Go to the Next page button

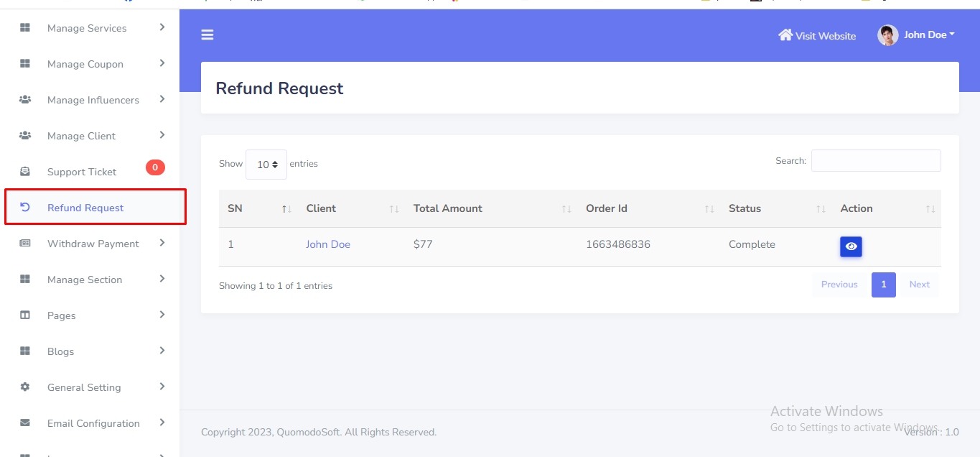[x=919, y=285]
